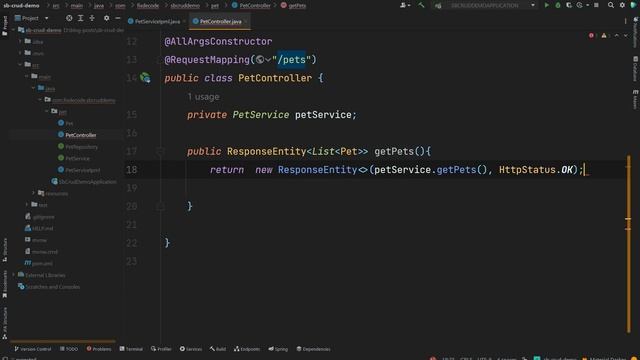Select opened file locate icon in Project panel
Viewport: 640px width, 360px height.
point(69,18)
